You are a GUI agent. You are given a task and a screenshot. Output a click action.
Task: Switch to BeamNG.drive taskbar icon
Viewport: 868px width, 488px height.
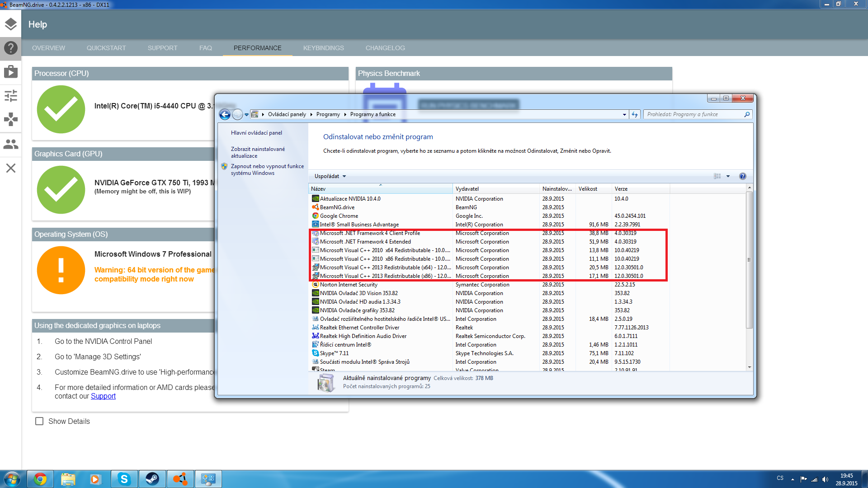click(180, 479)
